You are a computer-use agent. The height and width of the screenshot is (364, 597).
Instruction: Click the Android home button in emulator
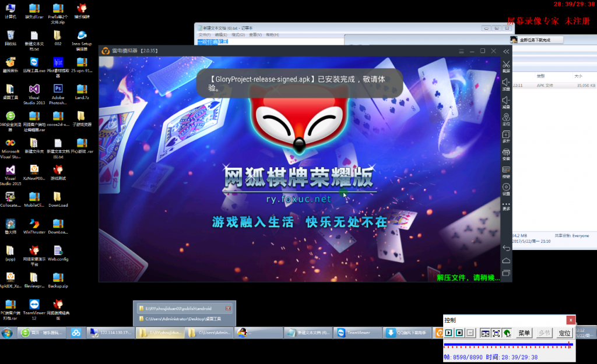tap(506, 260)
